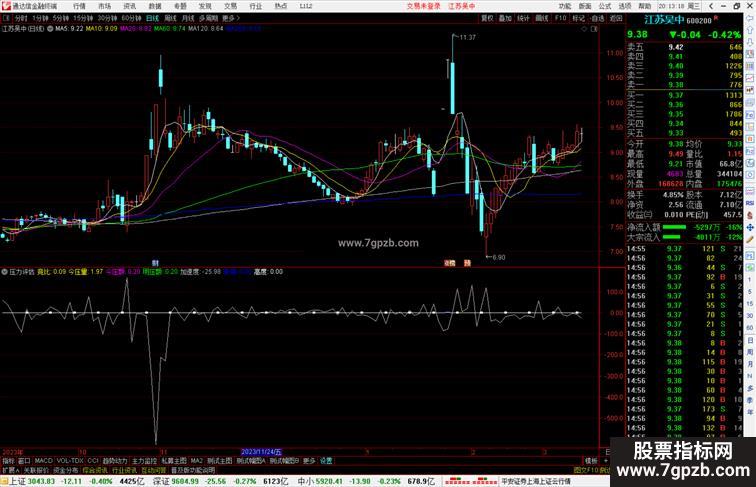Click the 画线 drawing button
Viewport: 756px width, 487px height.
pos(542,18)
